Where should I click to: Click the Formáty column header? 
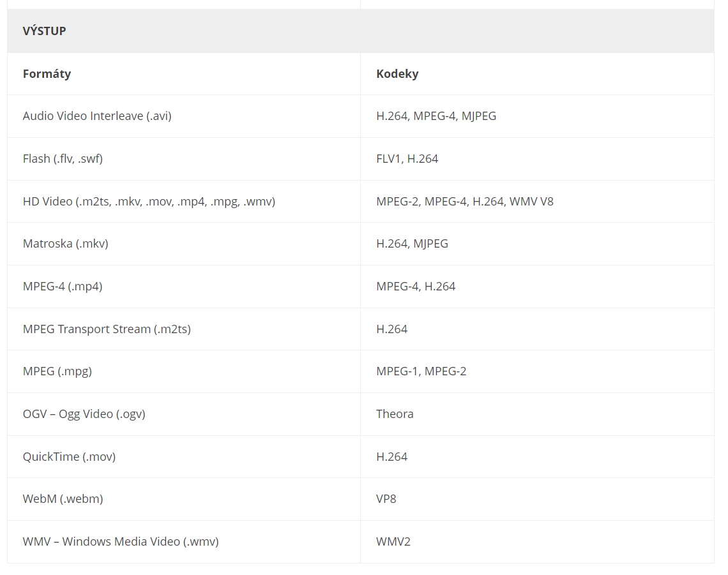[x=184, y=74]
